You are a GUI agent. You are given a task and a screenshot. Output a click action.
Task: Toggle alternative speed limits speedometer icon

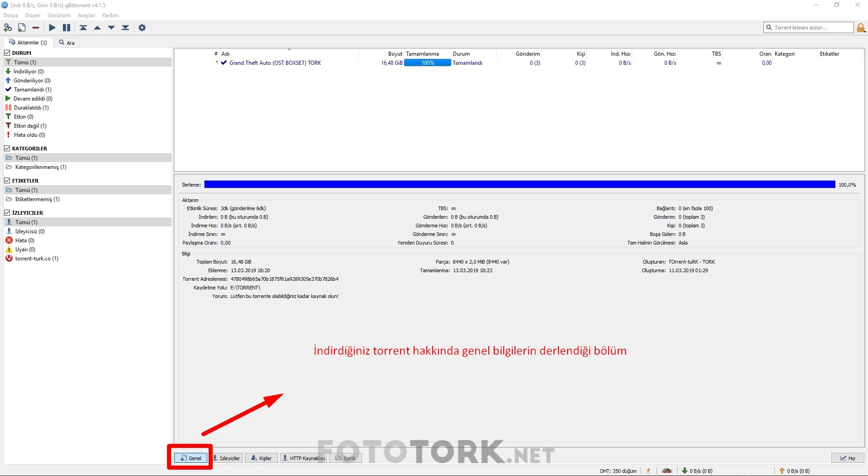(x=667, y=471)
